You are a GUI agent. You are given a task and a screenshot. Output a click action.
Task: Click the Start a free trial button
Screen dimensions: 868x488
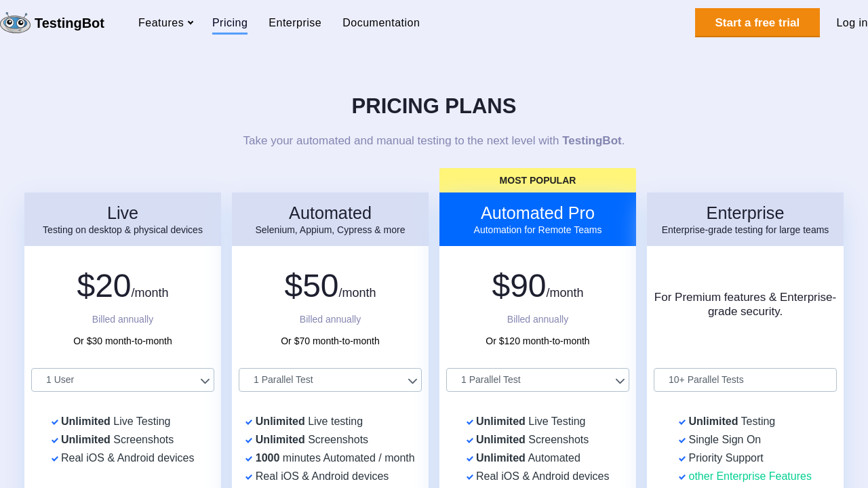click(757, 23)
